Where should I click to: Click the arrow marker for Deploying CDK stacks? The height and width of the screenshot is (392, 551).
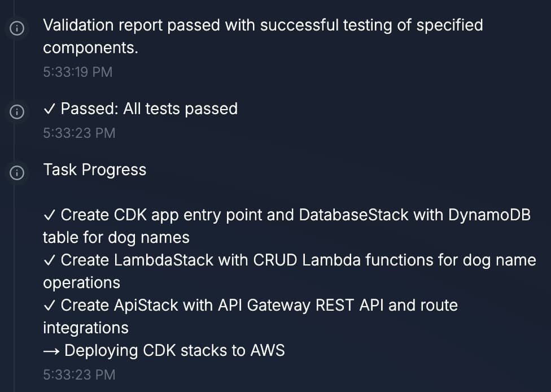coord(52,350)
